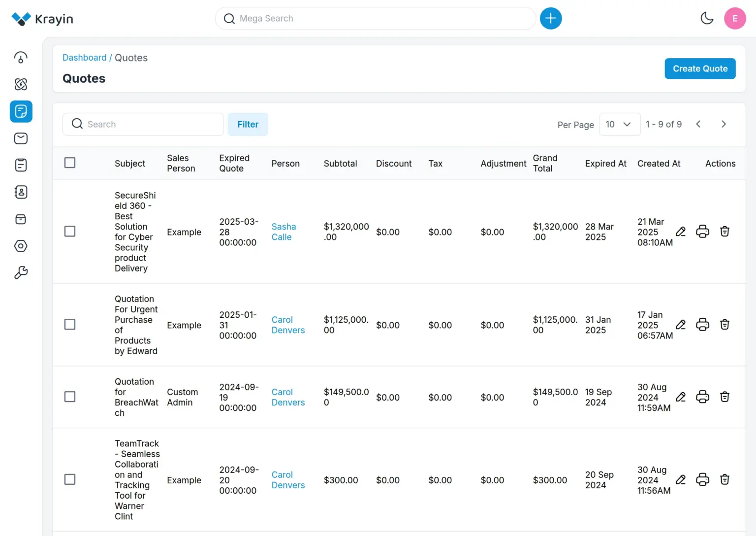
Task: Click the Create Quote button
Action: point(699,69)
